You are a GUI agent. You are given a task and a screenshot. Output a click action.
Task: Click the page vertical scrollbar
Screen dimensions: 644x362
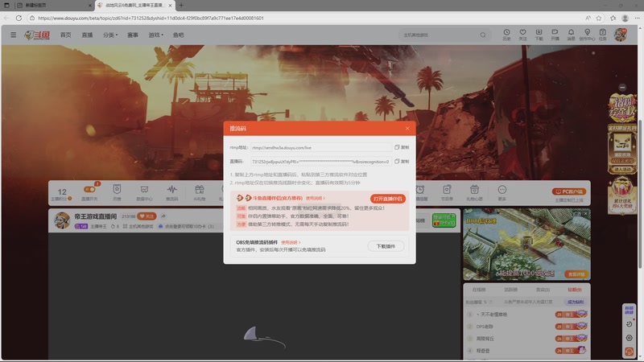[640, 193]
